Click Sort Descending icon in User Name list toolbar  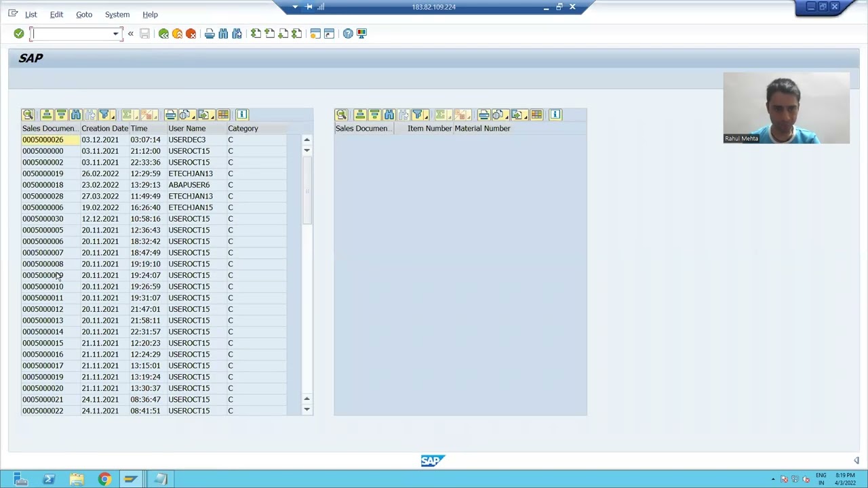point(61,115)
